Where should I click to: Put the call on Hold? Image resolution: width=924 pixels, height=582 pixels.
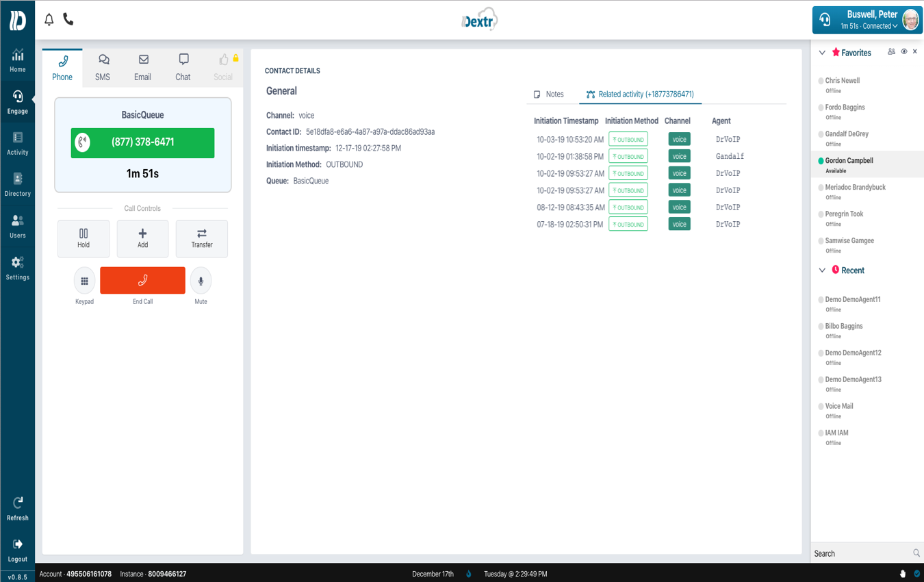point(84,238)
